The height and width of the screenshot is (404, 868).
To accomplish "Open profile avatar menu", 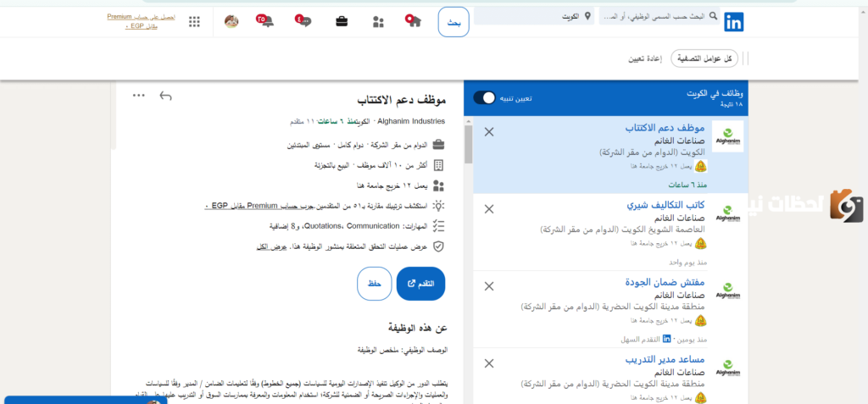I will (231, 21).
